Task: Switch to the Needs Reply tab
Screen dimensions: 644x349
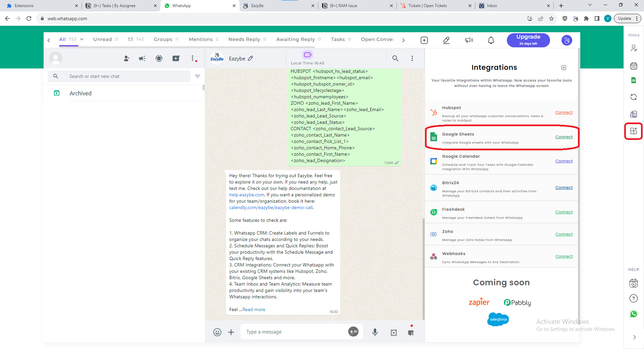Action: (247, 39)
